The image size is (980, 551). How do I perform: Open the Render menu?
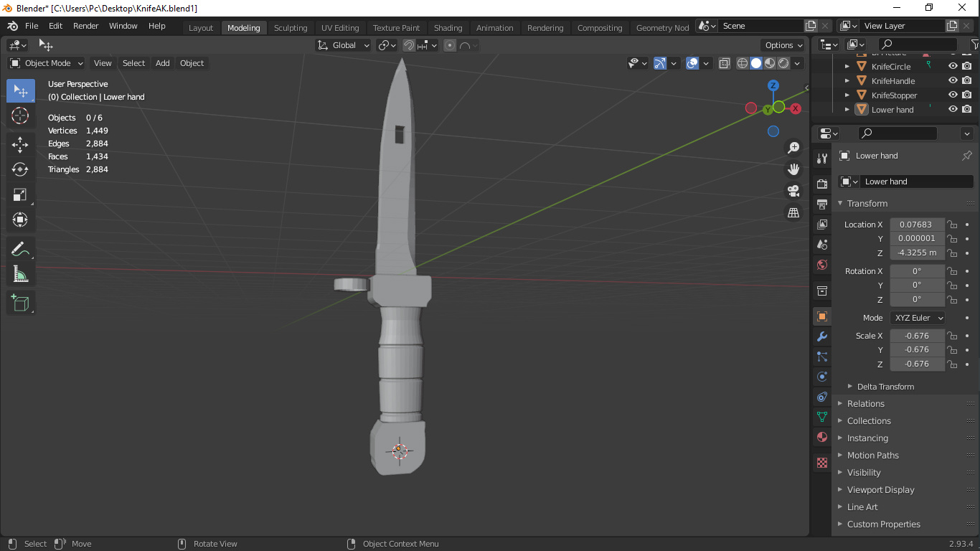tap(86, 26)
